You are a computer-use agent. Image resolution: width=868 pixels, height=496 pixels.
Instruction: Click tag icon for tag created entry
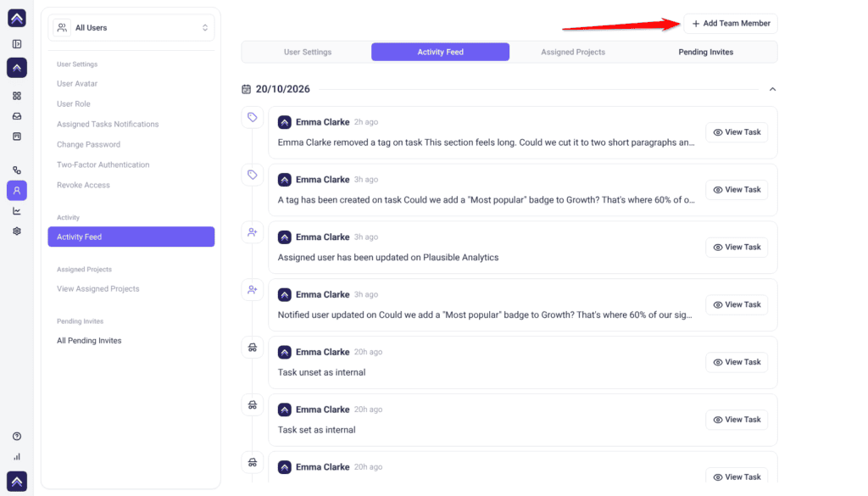[x=252, y=175]
